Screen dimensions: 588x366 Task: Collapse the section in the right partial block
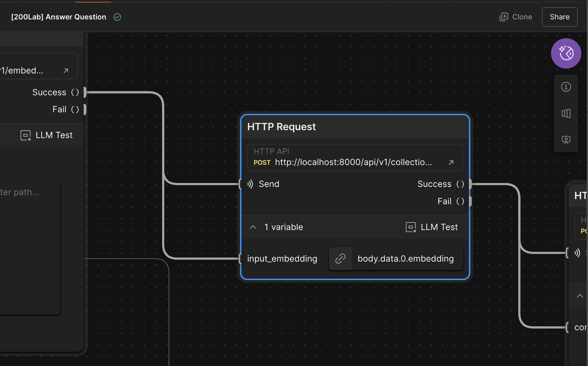[x=580, y=296]
